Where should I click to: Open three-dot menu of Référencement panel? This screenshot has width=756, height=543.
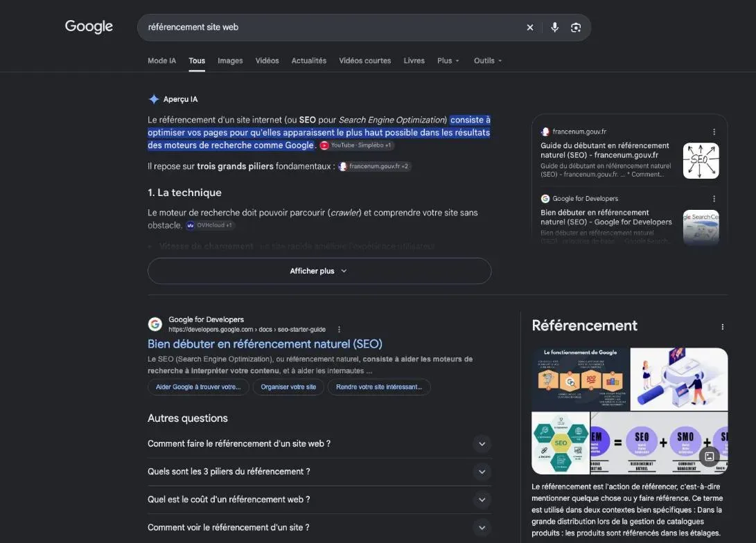click(722, 327)
